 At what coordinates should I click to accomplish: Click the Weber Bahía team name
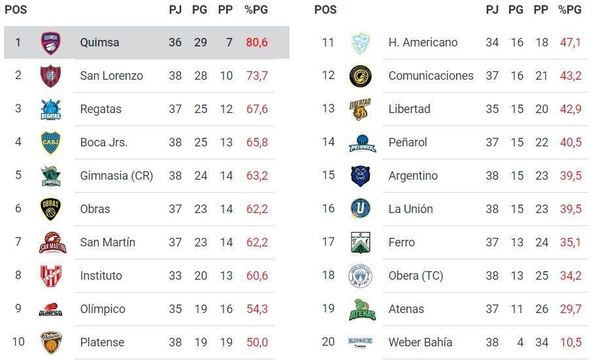(x=420, y=342)
